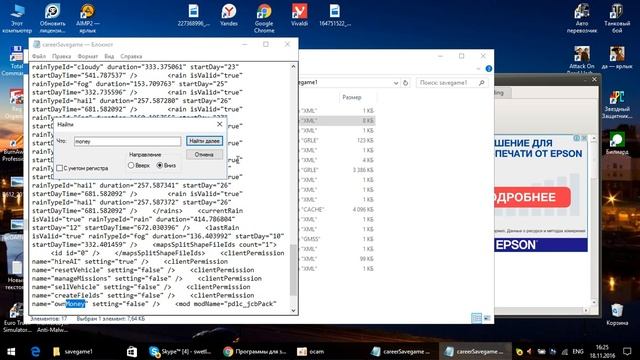Click the Explorer refresh button
This screenshot has height=360, width=640.
tap(405, 83)
